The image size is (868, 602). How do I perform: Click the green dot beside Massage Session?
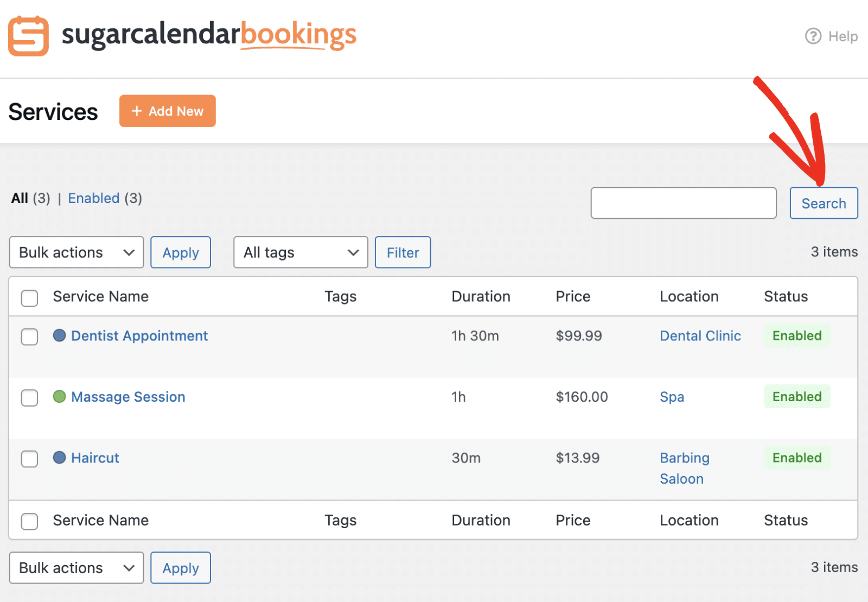pyautogui.click(x=59, y=397)
